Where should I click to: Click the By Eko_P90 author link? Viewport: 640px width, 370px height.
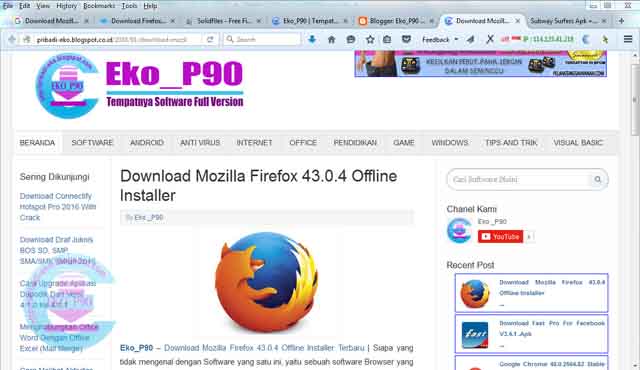pyautogui.click(x=149, y=217)
